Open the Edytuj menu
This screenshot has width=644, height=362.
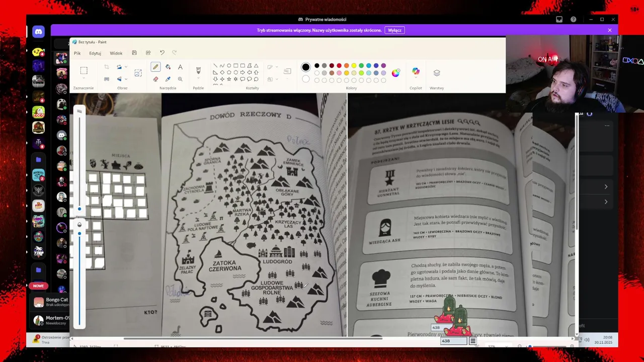95,53
